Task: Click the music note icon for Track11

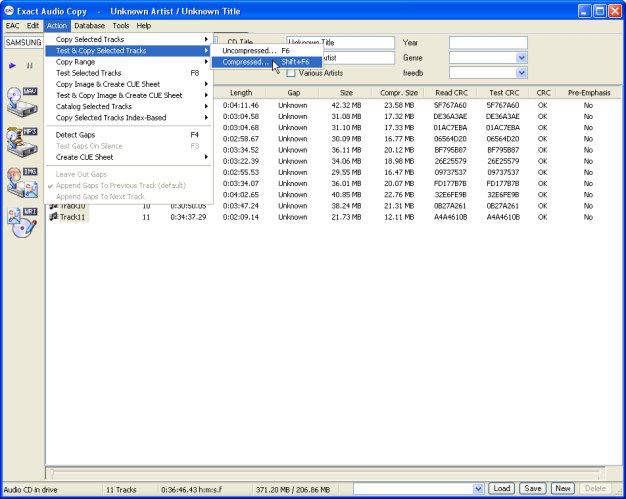Action: click(x=53, y=217)
